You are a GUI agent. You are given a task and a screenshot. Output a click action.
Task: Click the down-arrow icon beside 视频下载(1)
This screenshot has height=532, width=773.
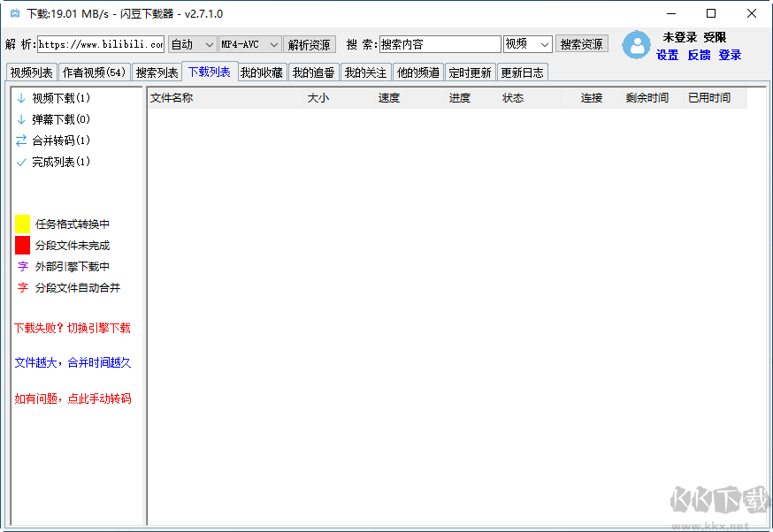[x=21, y=98]
